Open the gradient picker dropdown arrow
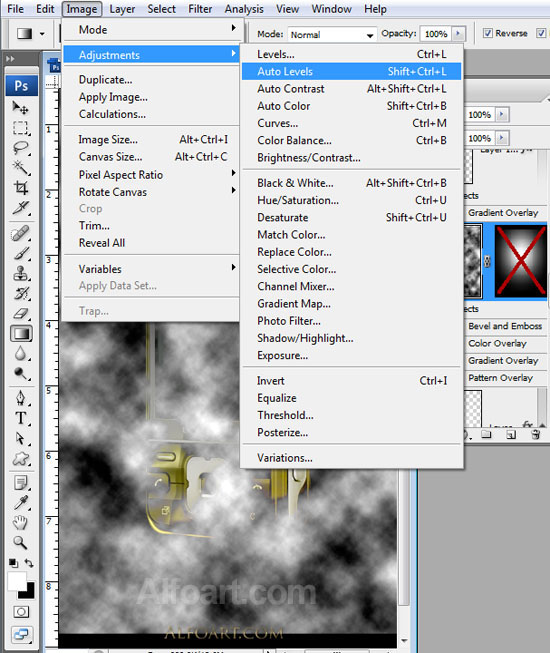550x653 pixels. click(42, 34)
